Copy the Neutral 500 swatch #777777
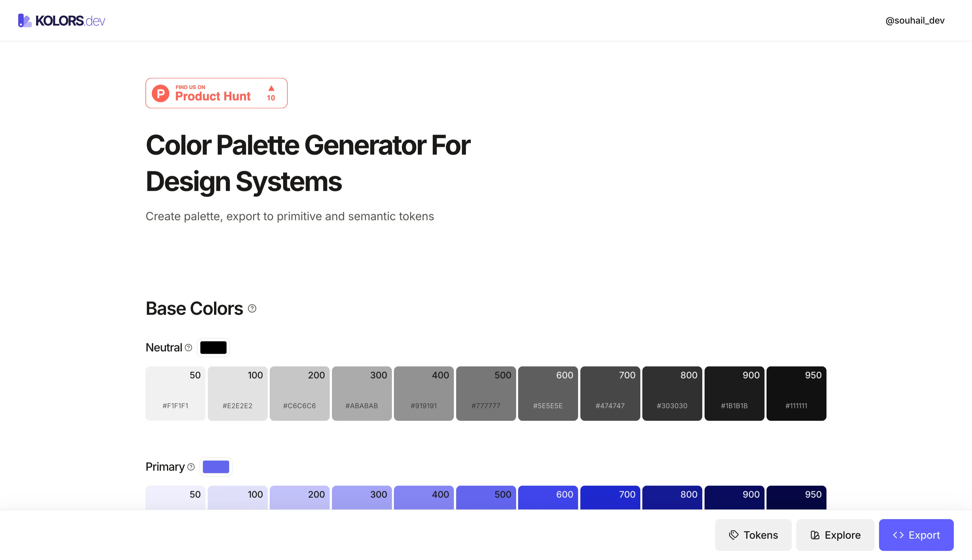Image resolution: width=972 pixels, height=560 pixels. pyautogui.click(x=486, y=394)
